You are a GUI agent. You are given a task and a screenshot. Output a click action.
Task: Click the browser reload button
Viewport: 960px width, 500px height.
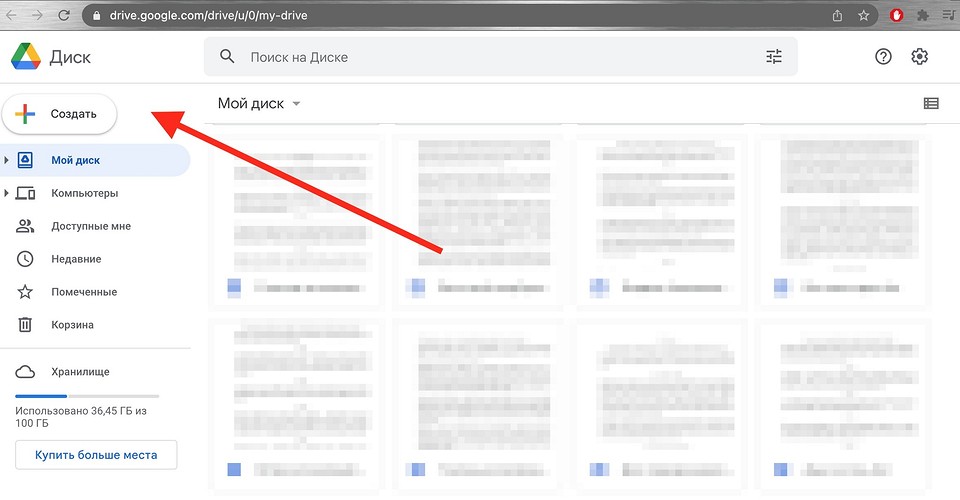tap(64, 16)
